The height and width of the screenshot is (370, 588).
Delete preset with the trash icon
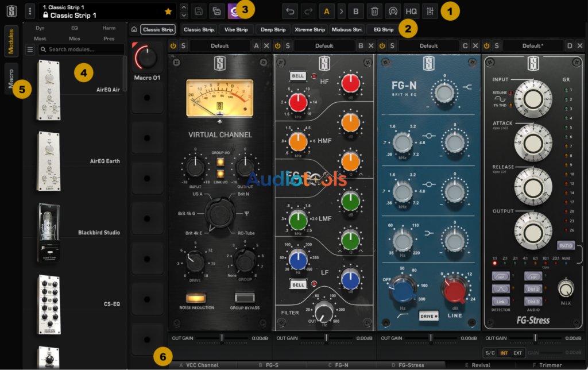(x=375, y=11)
